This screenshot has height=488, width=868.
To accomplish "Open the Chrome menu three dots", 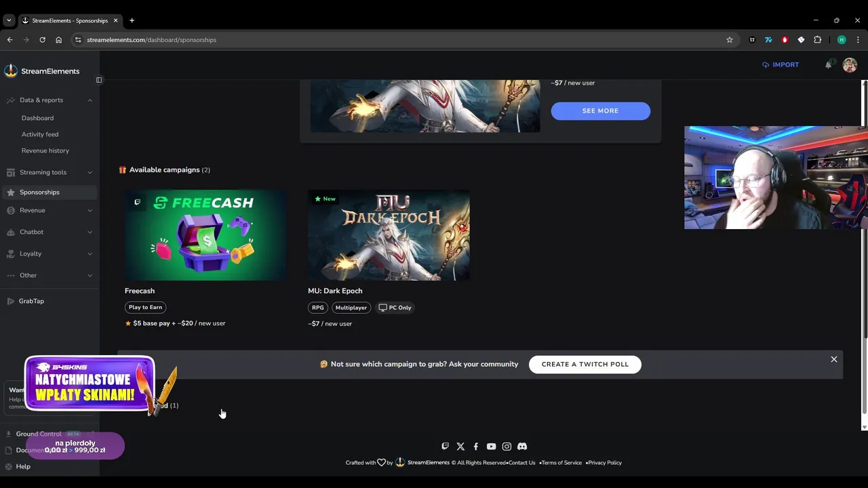I will coord(858,40).
